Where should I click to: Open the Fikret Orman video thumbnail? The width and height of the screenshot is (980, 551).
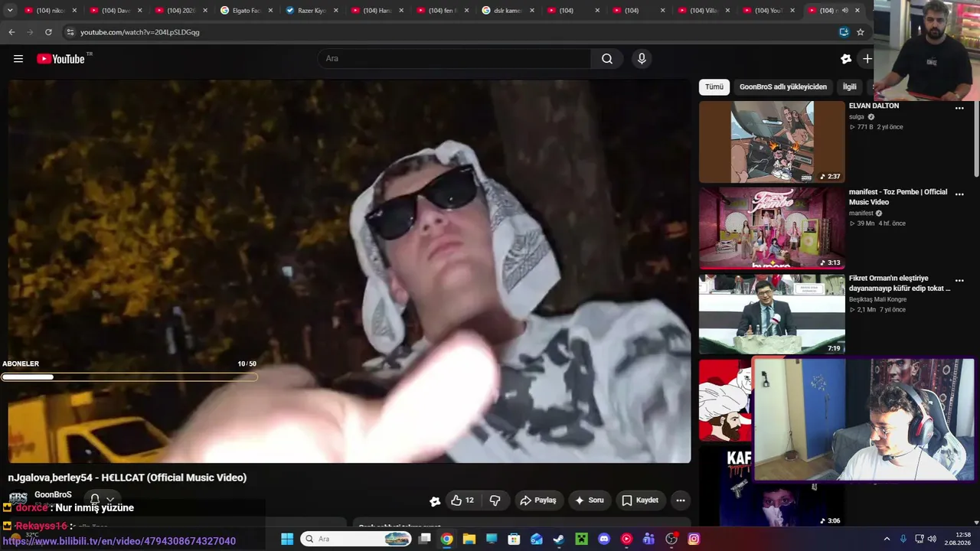point(772,315)
